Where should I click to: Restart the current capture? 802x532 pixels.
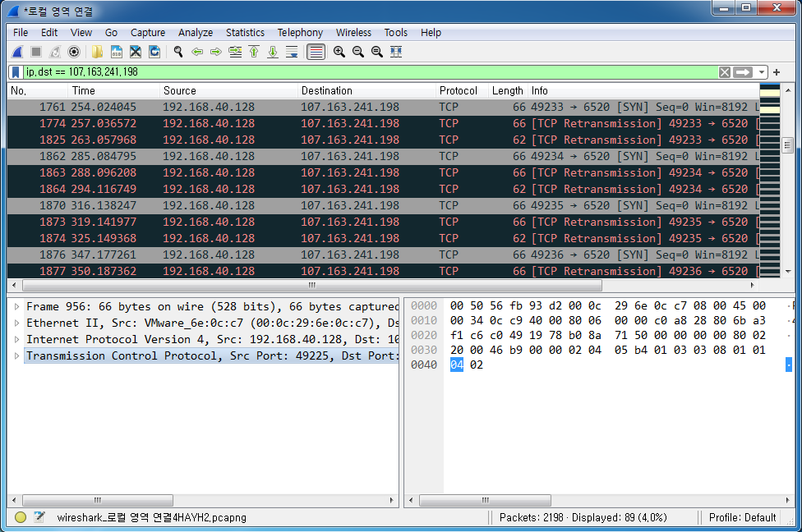click(55, 52)
